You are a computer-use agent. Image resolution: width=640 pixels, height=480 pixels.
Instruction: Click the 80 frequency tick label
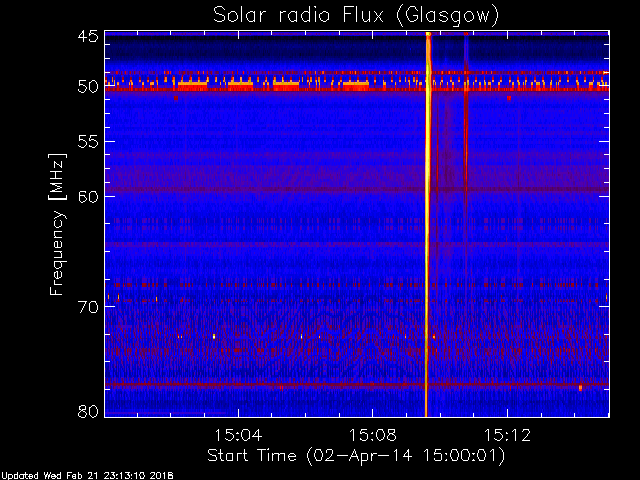pos(88,411)
